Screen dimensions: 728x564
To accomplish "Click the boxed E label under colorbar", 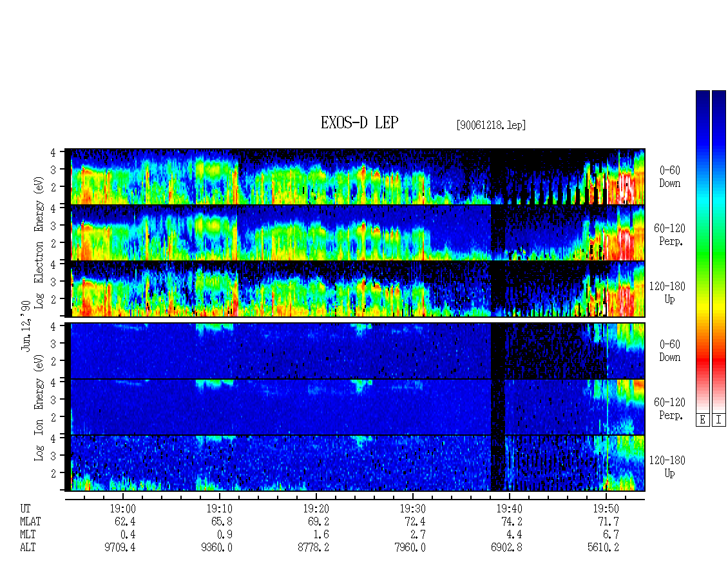I will (702, 420).
